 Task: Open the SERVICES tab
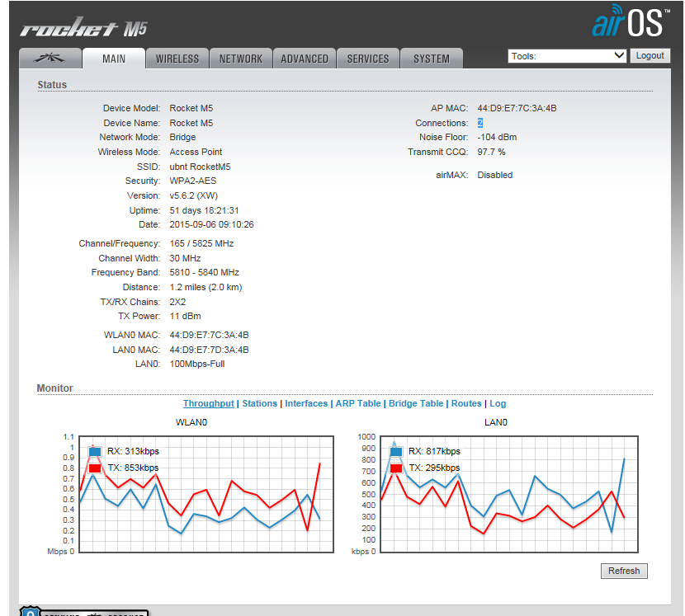368,59
